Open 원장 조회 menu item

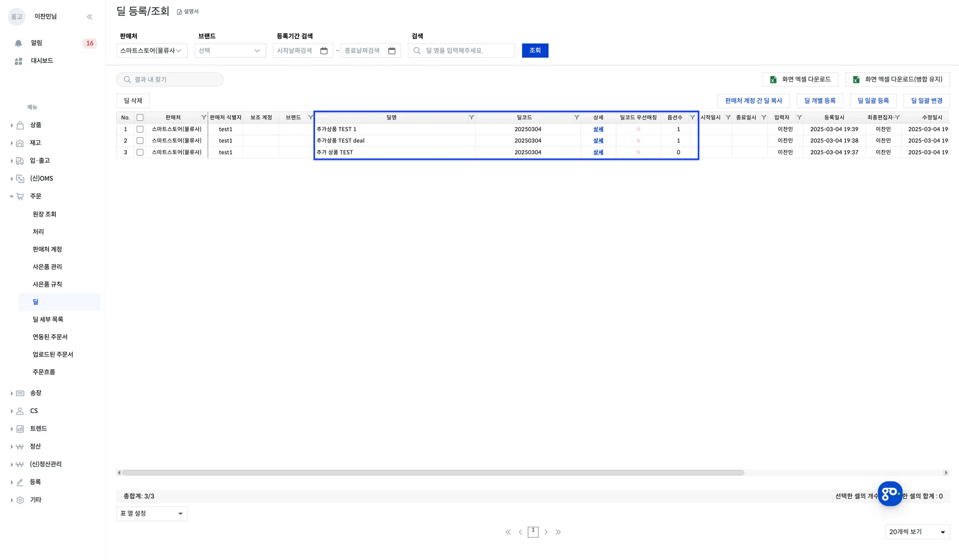coord(44,214)
